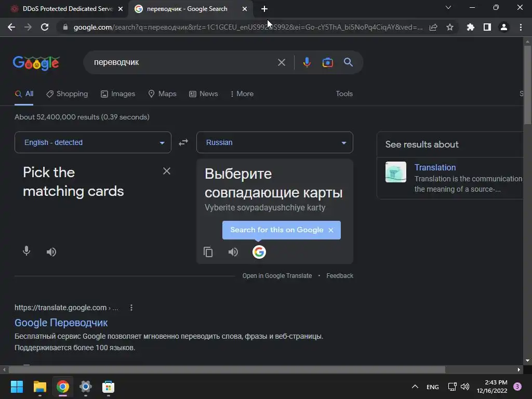This screenshot has height=399, width=532.
Task: Switch to News results
Action: click(x=203, y=94)
